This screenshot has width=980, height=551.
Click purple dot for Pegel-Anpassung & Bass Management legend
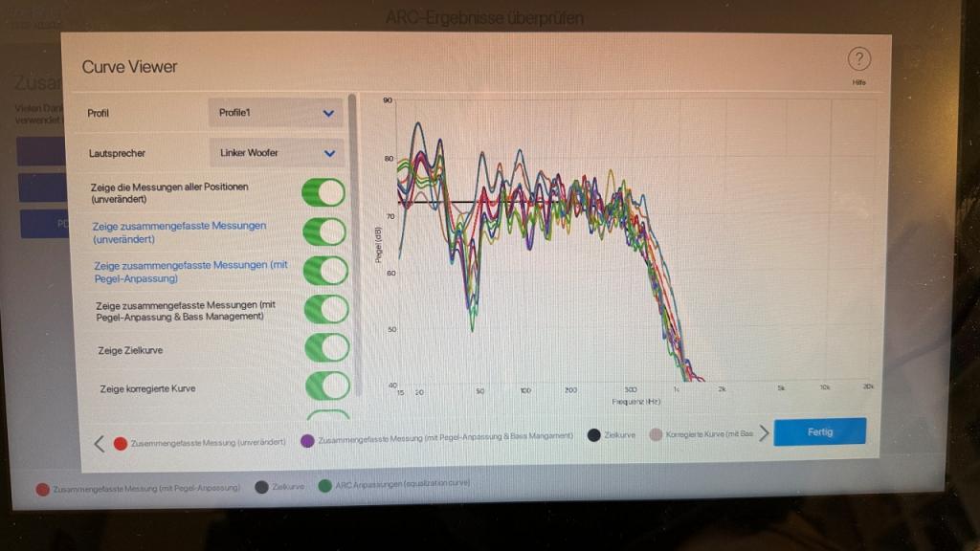click(308, 439)
